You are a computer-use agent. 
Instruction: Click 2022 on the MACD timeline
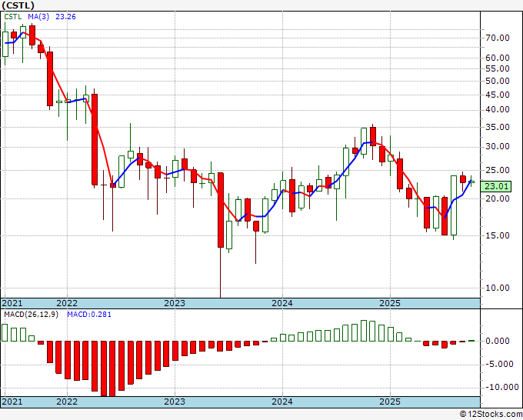point(67,402)
